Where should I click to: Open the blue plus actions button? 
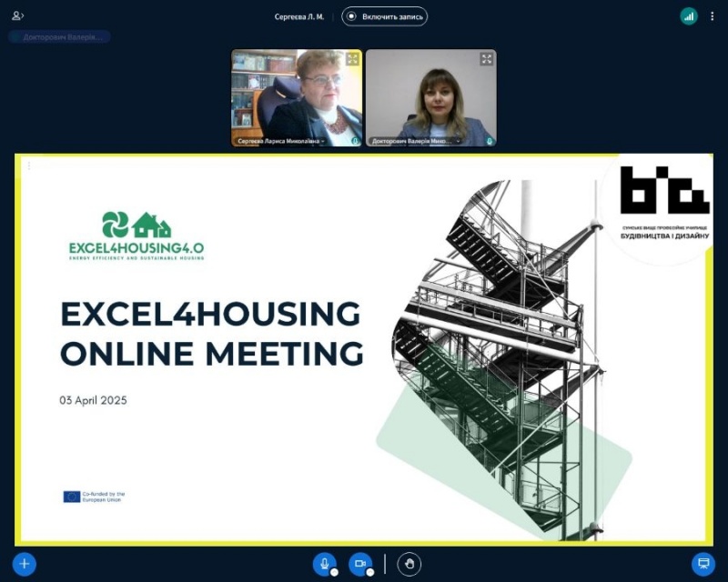pos(25,564)
